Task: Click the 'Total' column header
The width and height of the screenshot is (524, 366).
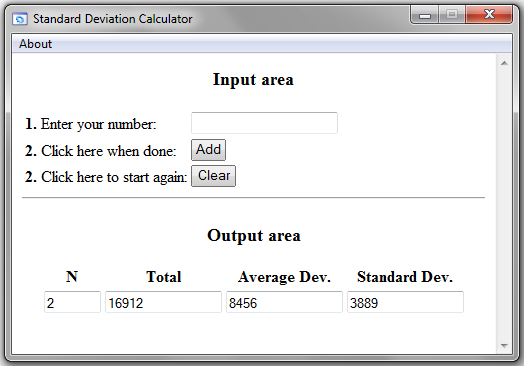Action: tap(163, 276)
